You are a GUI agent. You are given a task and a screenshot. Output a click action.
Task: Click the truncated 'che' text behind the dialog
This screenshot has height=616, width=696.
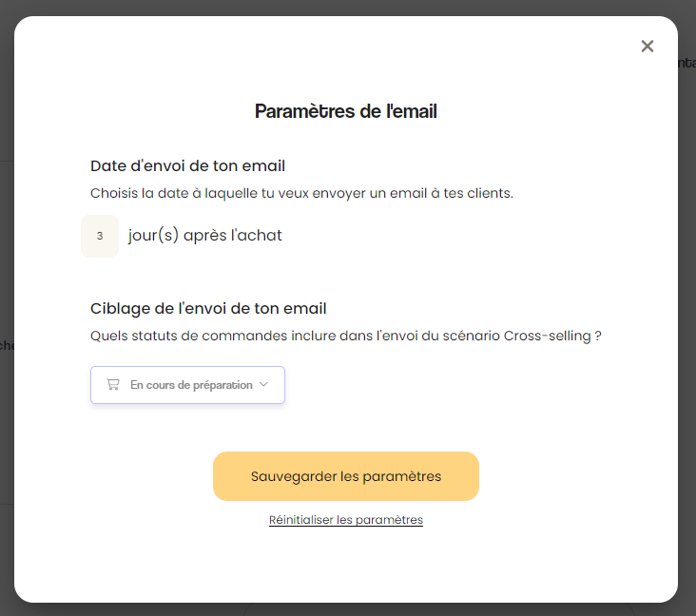point(7,345)
